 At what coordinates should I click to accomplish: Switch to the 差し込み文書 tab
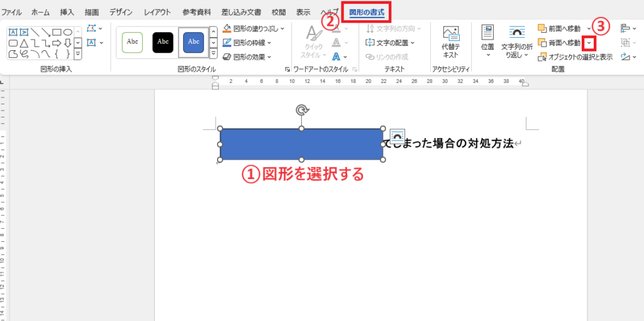[241, 12]
